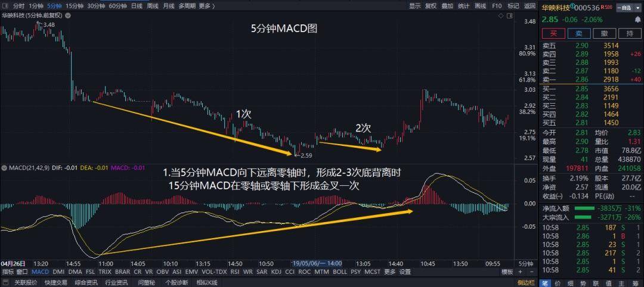Click the round arrow next to MACD(21,42,9)
The image size is (644, 287).
pyautogui.click(x=4, y=168)
